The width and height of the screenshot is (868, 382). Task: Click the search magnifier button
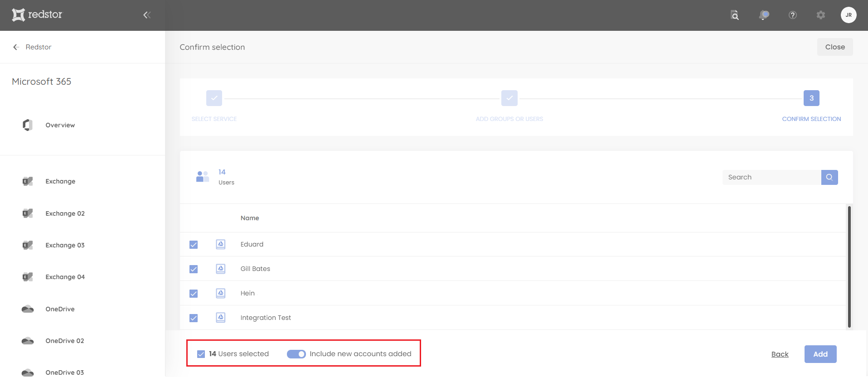(829, 177)
